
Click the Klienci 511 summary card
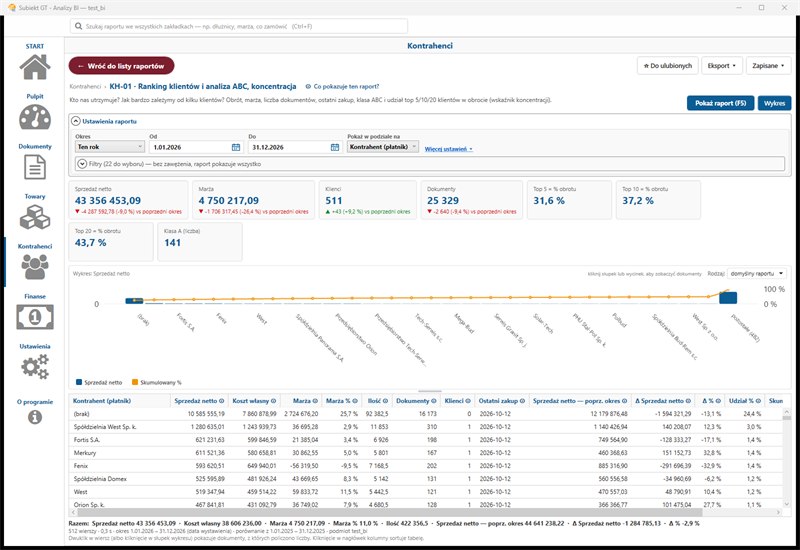[x=368, y=200]
